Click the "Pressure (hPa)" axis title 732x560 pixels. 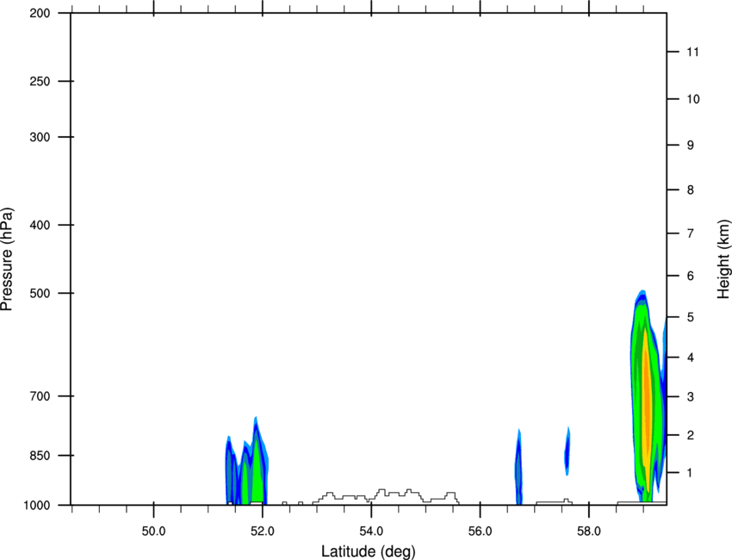(7, 259)
